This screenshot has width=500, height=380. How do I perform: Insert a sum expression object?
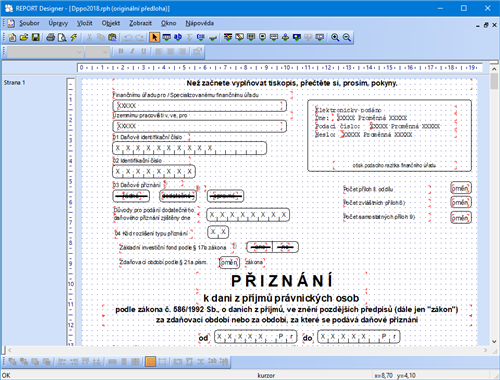[x=189, y=37]
